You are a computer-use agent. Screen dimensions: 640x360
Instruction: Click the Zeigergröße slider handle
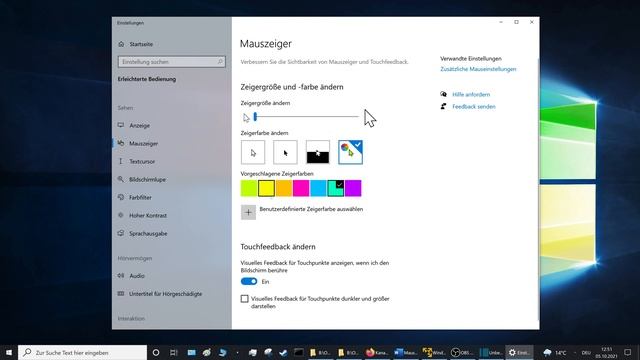[255, 117]
